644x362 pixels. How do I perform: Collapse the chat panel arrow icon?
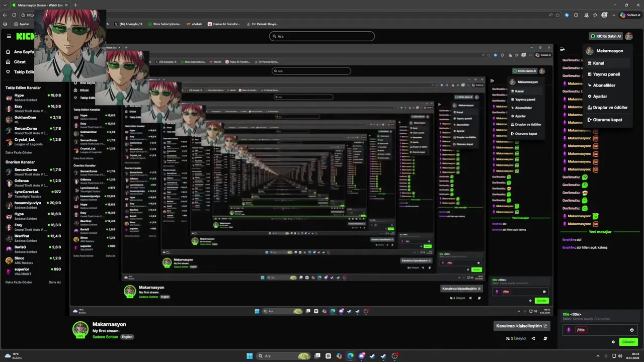[562, 49]
